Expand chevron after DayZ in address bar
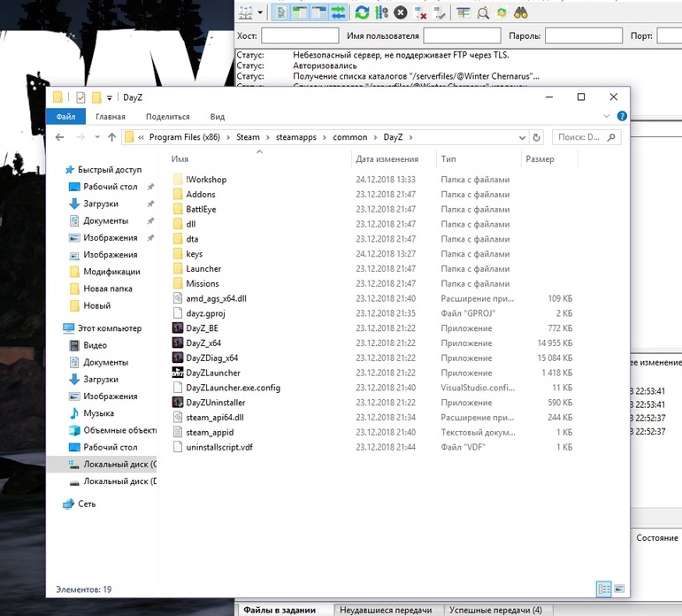682x616 pixels. tap(410, 137)
